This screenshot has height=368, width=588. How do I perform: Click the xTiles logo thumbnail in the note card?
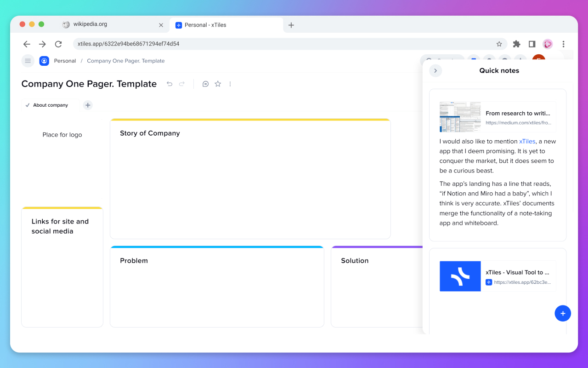(460, 276)
